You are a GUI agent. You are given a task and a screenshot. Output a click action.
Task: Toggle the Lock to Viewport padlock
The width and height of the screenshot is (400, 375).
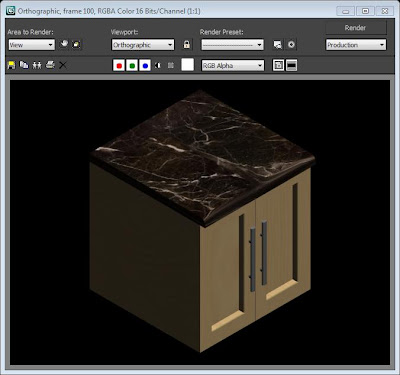187,44
